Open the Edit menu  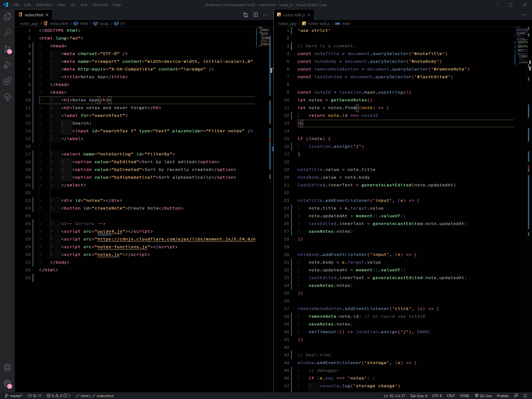click(x=28, y=5)
